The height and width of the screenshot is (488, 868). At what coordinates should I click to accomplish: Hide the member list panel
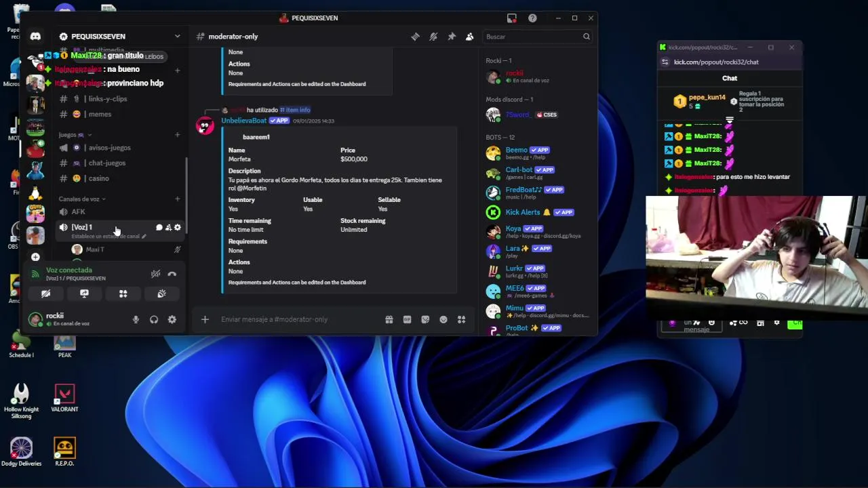point(469,37)
